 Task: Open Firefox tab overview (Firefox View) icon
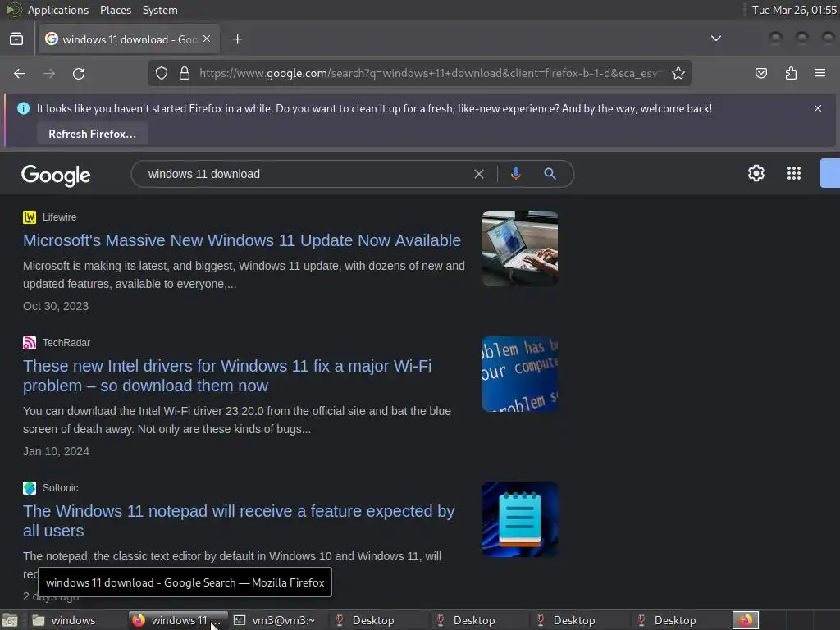click(x=16, y=39)
